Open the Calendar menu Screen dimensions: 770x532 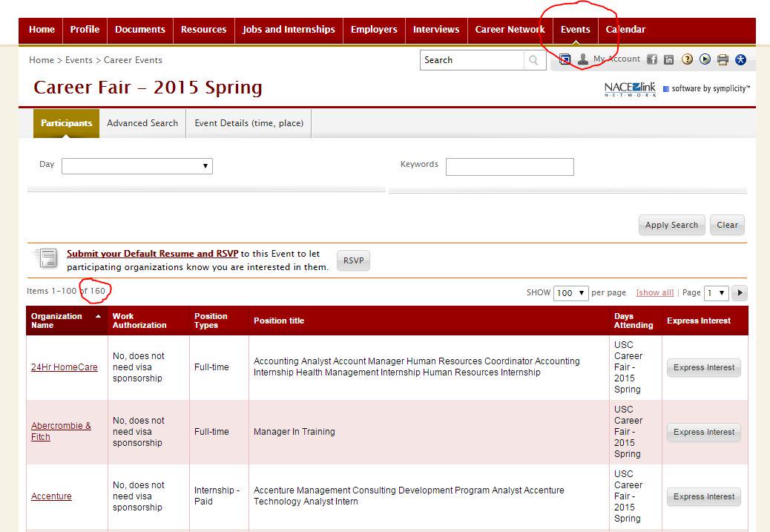625,30
